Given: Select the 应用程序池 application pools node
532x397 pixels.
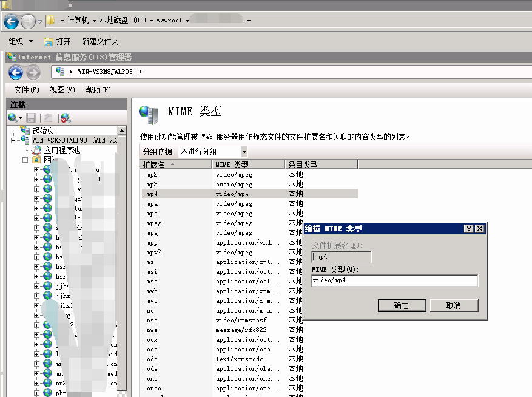Looking at the screenshot, I should pos(61,150).
